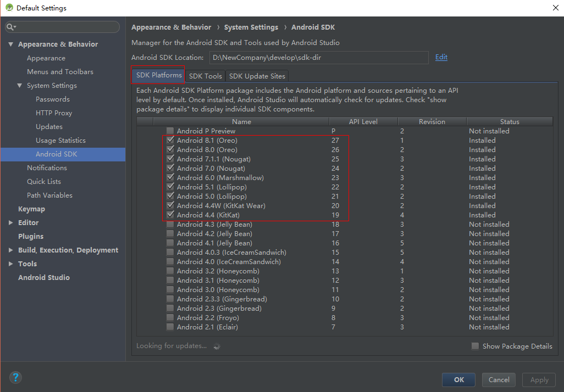Click the OK button
This screenshot has width=564, height=392.
[x=458, y=380]
